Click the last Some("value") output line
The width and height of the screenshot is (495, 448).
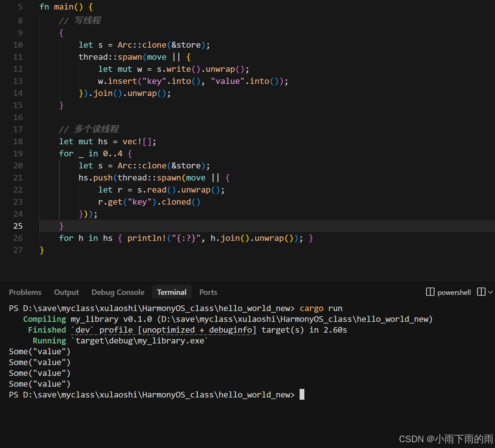pos(40,384)
